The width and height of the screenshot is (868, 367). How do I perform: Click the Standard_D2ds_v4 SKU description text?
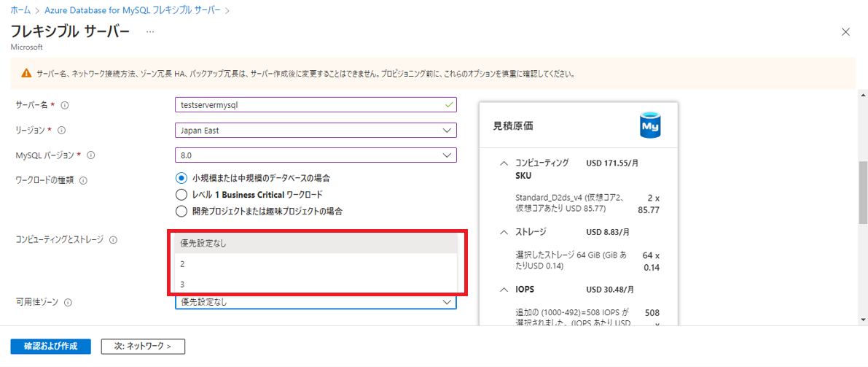point(571,203)
